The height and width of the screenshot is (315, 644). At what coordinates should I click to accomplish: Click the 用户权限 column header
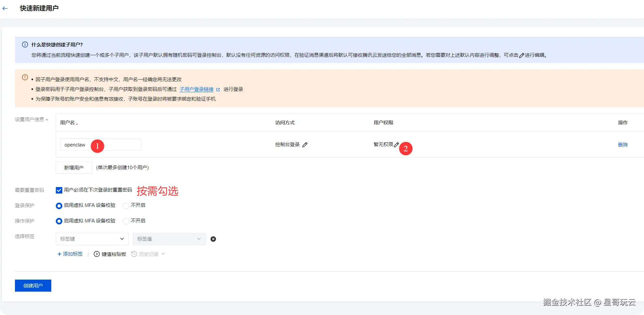coord(383,123)
